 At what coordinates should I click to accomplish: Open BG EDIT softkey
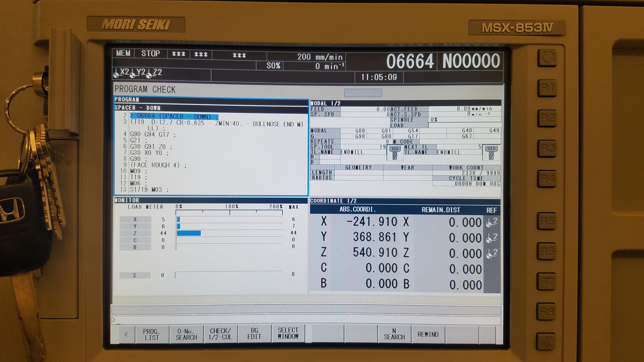[x=254, y=334]
